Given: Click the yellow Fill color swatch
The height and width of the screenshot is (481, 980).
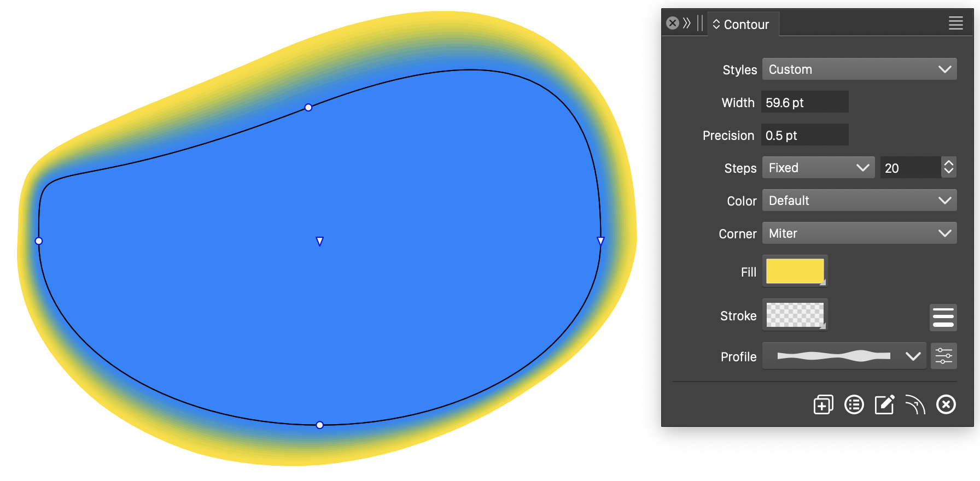Looking at the screenshot, I should (x=795, y=271).
